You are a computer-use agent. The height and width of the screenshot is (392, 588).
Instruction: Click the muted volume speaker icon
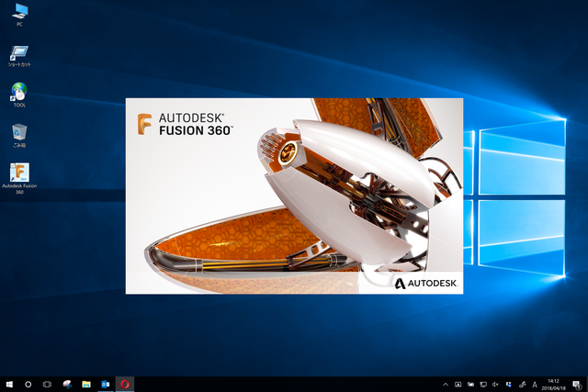coord(495,385)
